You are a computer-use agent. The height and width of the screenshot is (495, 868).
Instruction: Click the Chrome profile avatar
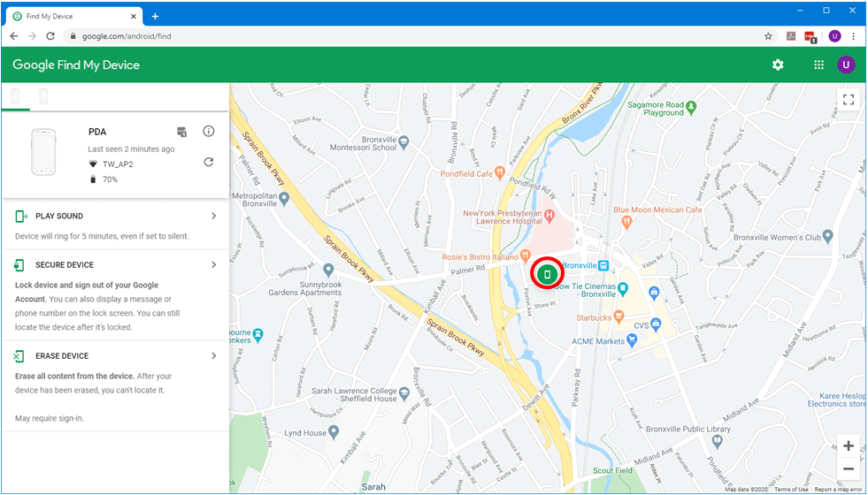pos(834,36)
